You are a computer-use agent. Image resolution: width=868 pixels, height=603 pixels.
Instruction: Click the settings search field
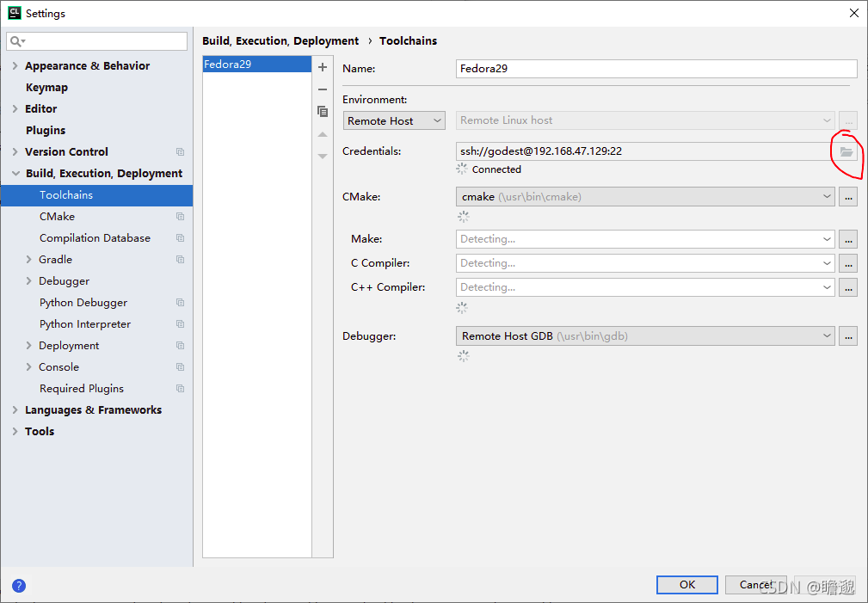click(97, 41)
